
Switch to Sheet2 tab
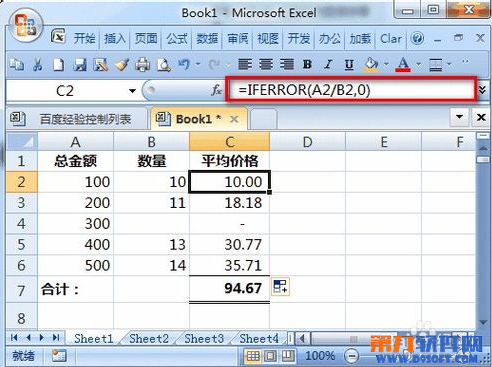point(149,339)
